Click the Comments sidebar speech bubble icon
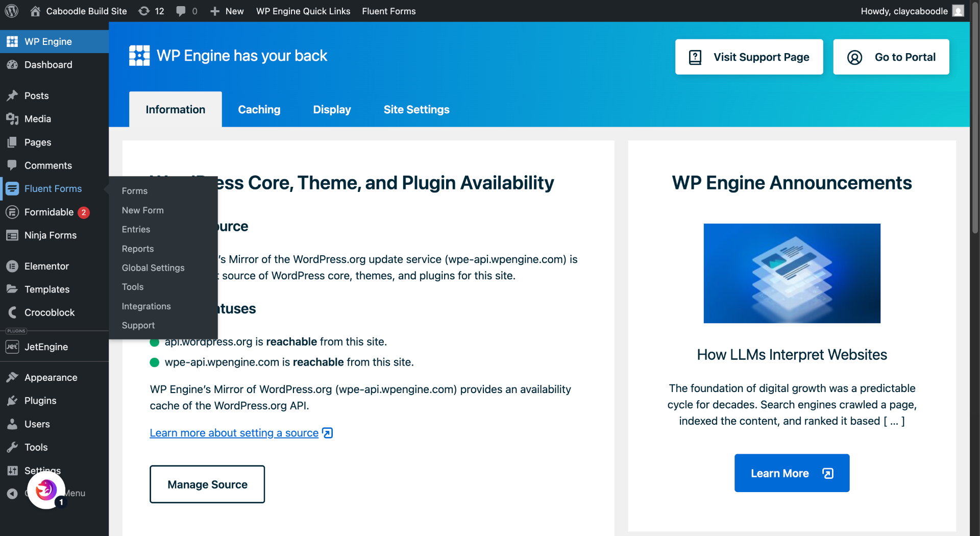Screen dimensions: 980x536 [x=12, y=165]
